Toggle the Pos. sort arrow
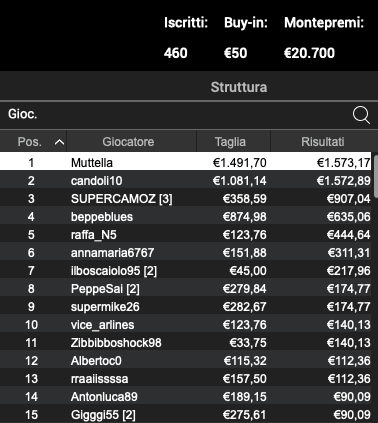378x423 pixels. pyautogui.click(x=59, y=142)
